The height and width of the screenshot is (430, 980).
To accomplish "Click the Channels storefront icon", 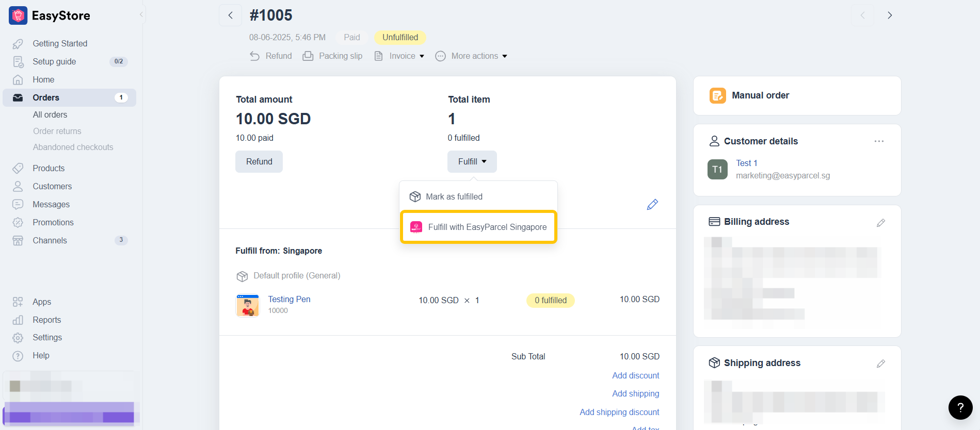I will 18,240.
